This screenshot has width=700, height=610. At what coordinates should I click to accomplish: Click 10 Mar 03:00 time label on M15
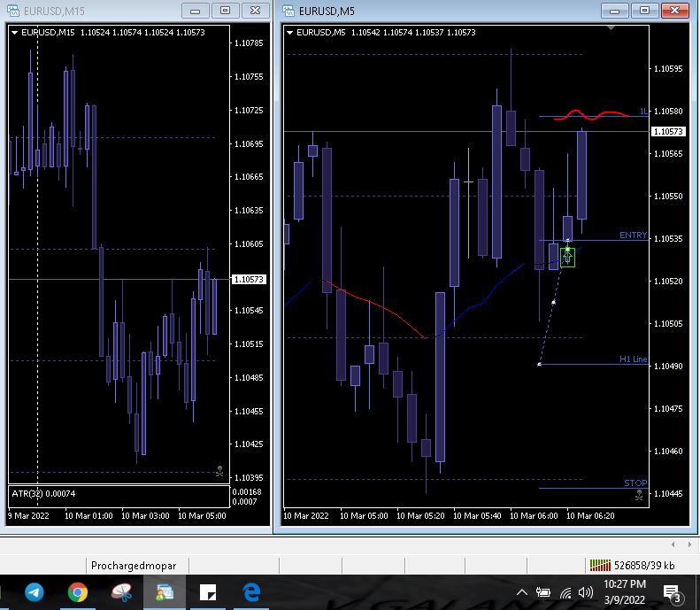[x=145, y=516]
